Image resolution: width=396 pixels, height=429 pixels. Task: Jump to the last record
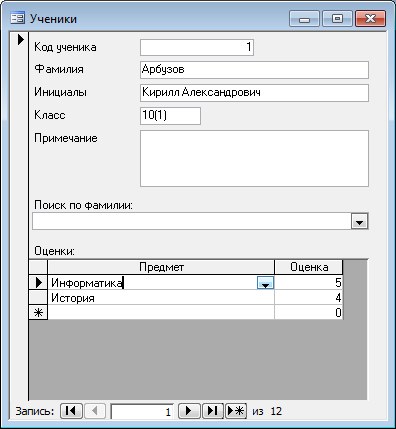tap(212, 410)
